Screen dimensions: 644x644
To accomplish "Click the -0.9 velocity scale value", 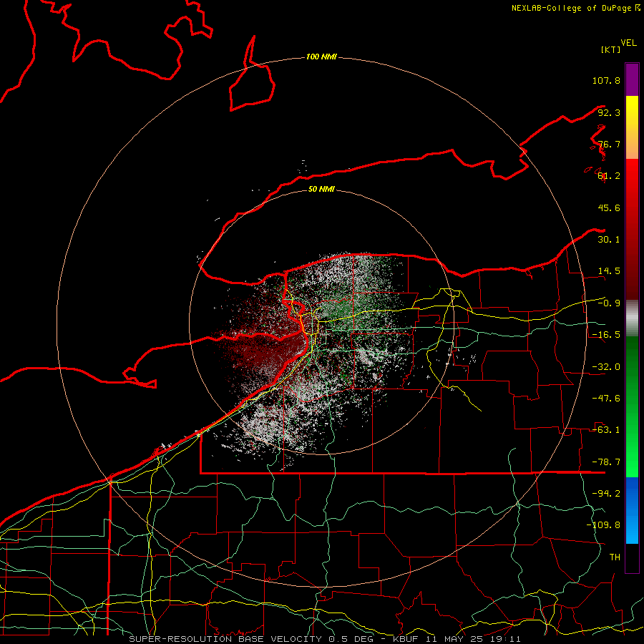I will pyautogui.click(x=609, y=303).
